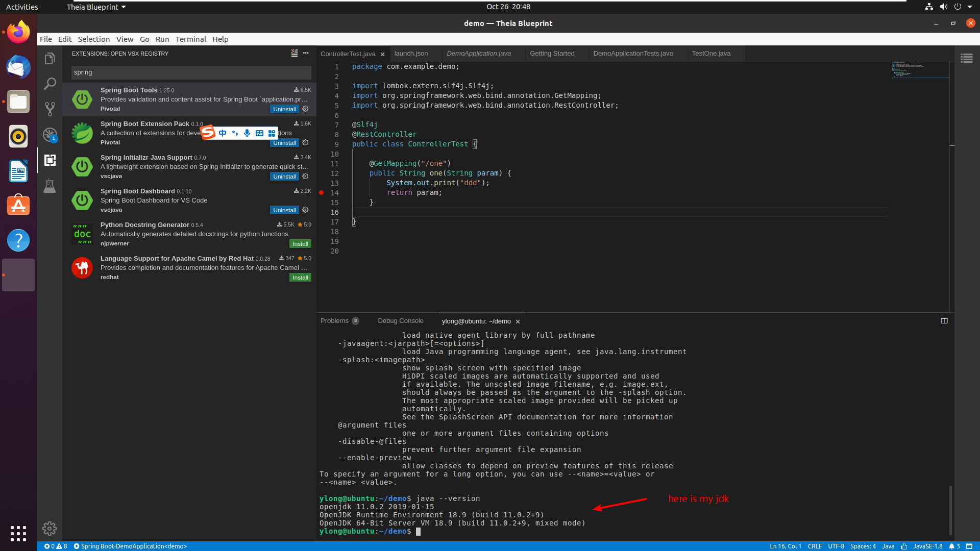
Task: Click the CRLF line ending indicator
Action: click(x=815, y=546)
